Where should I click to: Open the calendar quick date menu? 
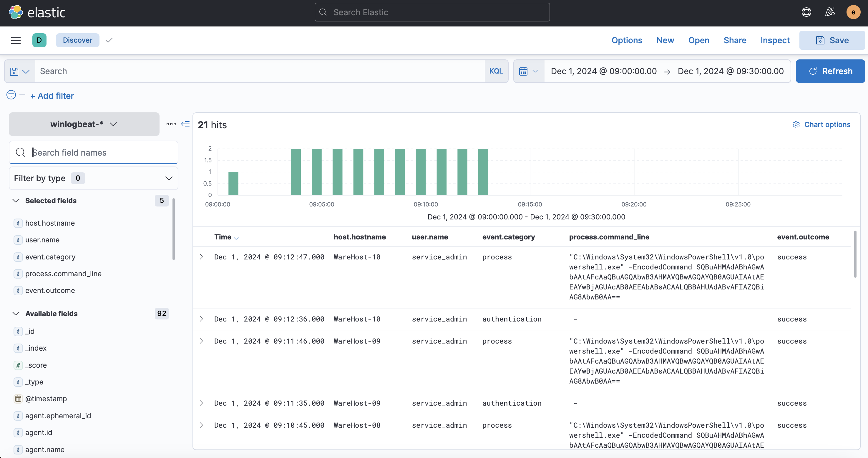click(x=529, y=71)
